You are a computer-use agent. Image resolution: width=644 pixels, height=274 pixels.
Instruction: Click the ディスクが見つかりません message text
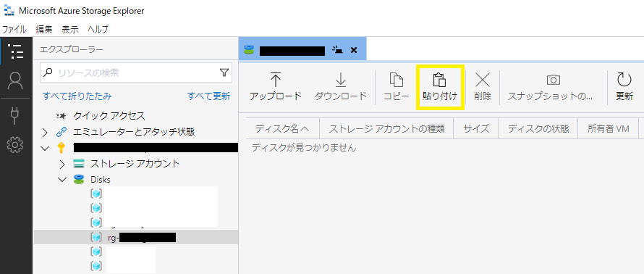tap(303, 148)
